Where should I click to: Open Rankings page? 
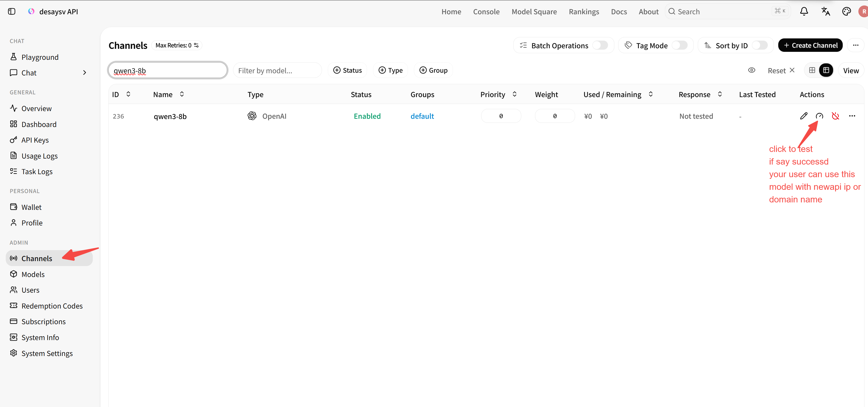point(584,12)
